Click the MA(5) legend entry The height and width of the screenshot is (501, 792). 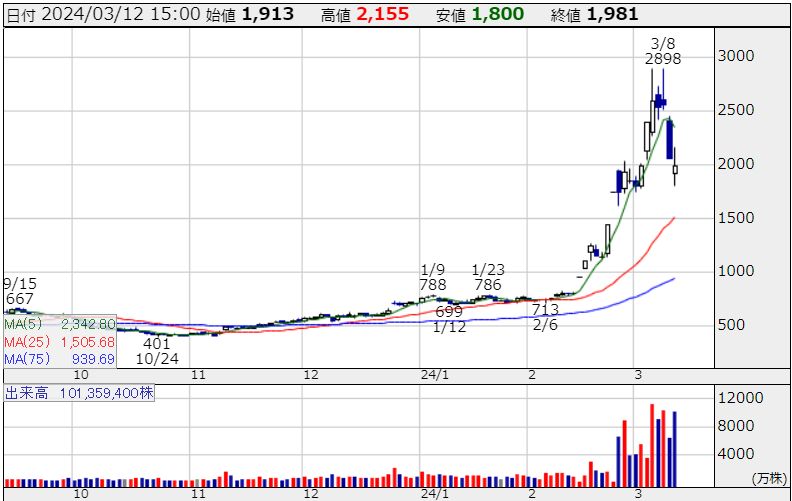pyautogui.click(x=60, y=324)
